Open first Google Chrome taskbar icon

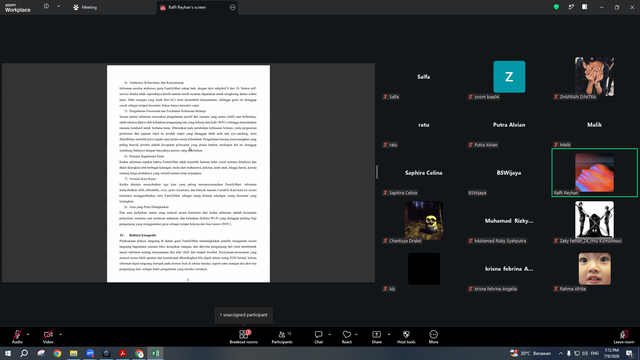click(x=57, y=353)
